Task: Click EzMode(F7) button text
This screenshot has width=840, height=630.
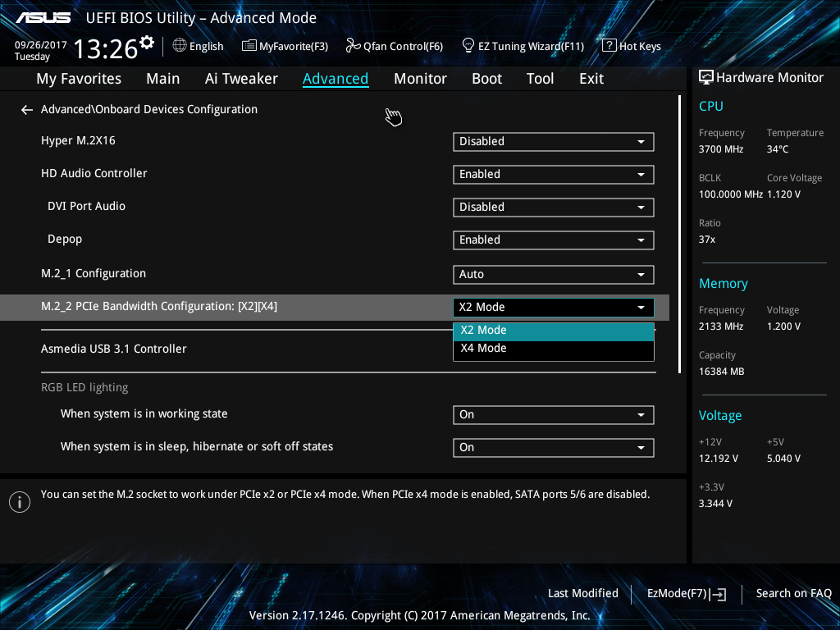Action: coord(677,594)
